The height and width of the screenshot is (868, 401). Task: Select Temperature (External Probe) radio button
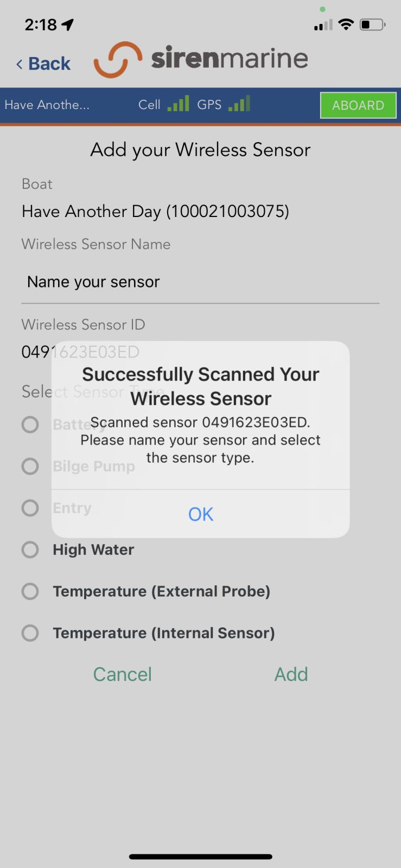pyautogui.click(x=30, y=591)
